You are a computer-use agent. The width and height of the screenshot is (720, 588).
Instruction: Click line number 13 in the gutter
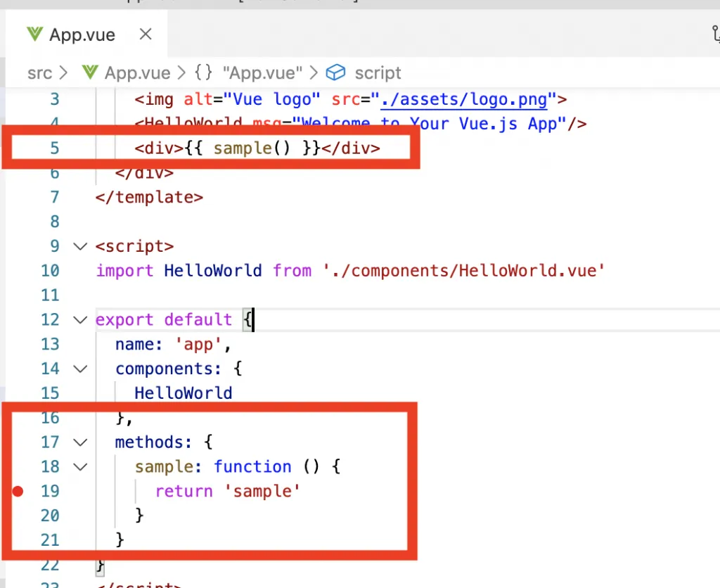click(50, 345)
